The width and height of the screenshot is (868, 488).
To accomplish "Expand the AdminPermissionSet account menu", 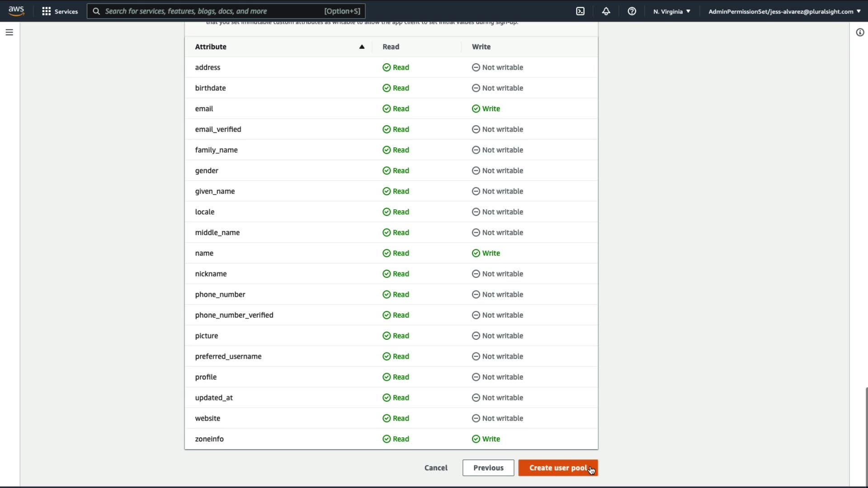I will 784,11.
